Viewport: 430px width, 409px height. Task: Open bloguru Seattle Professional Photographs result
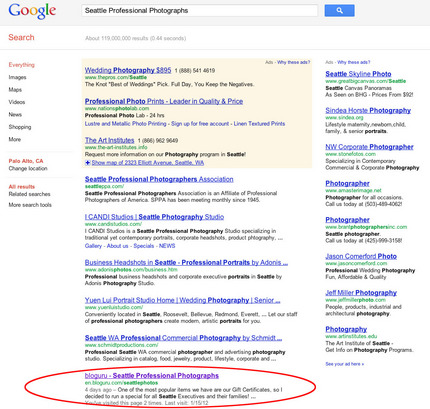[x=152, y=376]
